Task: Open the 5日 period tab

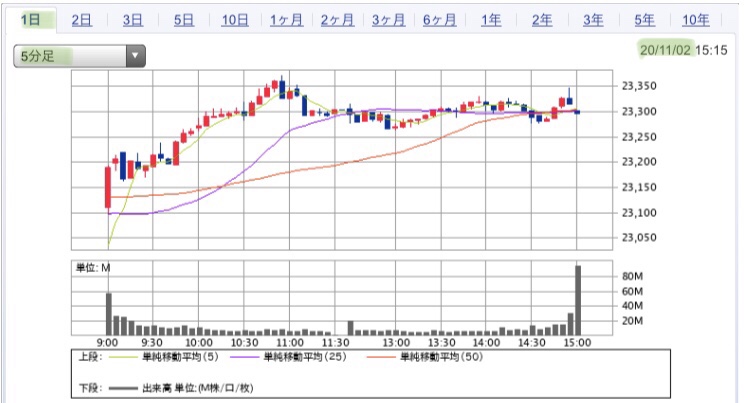Action: click(x=184, y=20)
